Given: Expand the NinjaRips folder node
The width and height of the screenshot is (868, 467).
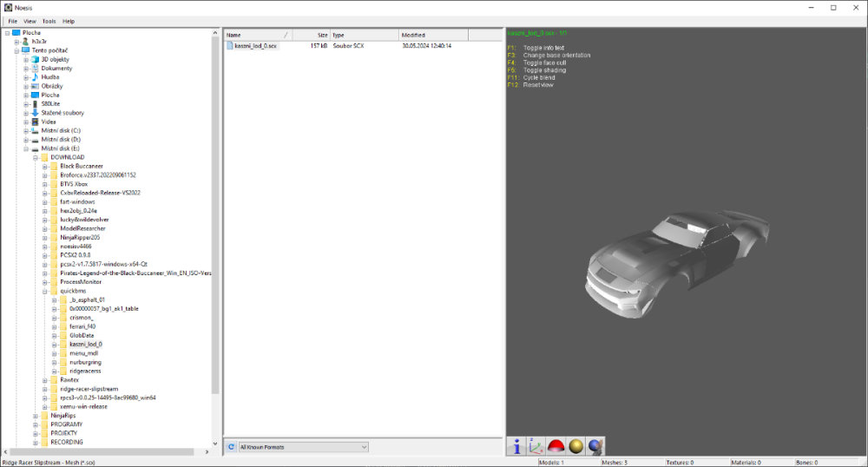Looking at the screenshot, I should coord(36,416).
